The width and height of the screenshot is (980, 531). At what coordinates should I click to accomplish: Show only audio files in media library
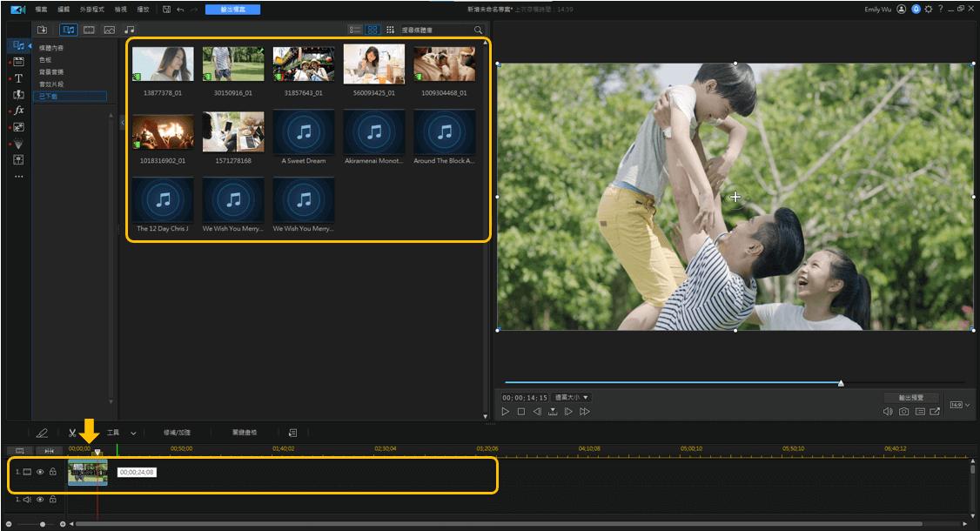(130, 30)
